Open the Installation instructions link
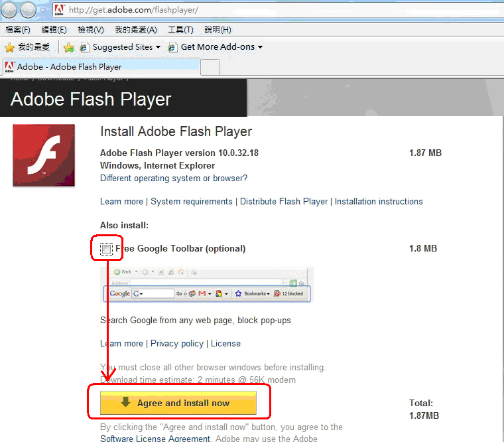This screenshot has height=442, width=504. click(379, 201)
